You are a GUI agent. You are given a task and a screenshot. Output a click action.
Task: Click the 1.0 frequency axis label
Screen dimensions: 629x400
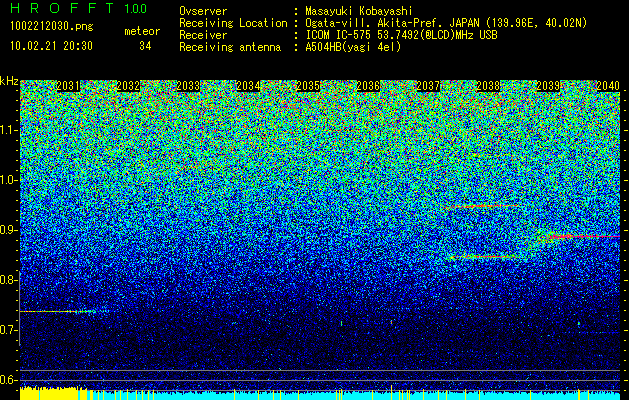point(8,180)
